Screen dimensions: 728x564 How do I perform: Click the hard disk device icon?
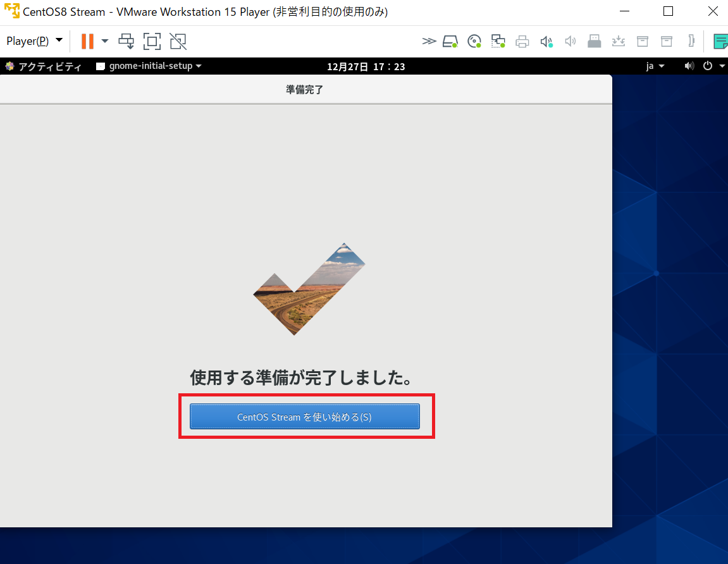[x=450, y=41]
